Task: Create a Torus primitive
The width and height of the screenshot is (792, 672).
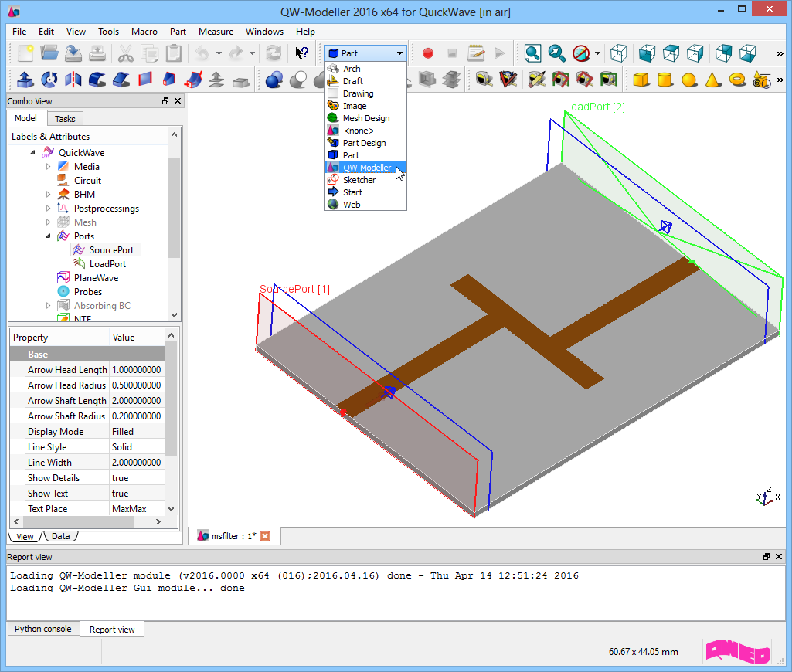Action: tap(737, 80)
